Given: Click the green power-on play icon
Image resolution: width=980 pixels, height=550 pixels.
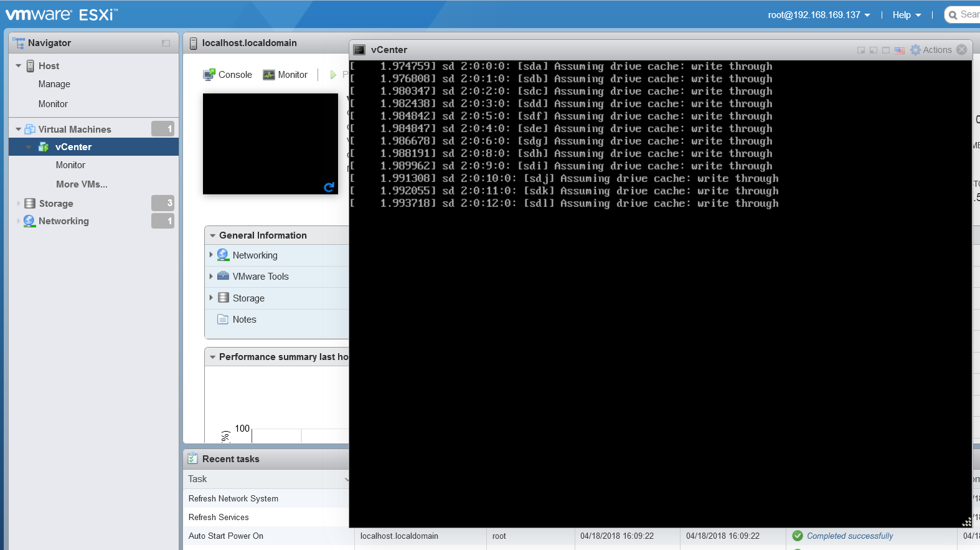Looking at the screenshot, I should pos(333,75).
